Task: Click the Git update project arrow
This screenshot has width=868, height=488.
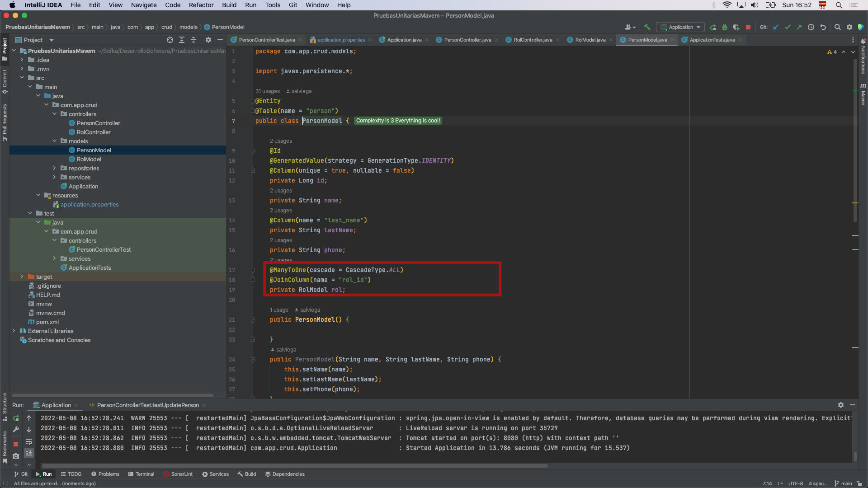Action: click(776, 27)
